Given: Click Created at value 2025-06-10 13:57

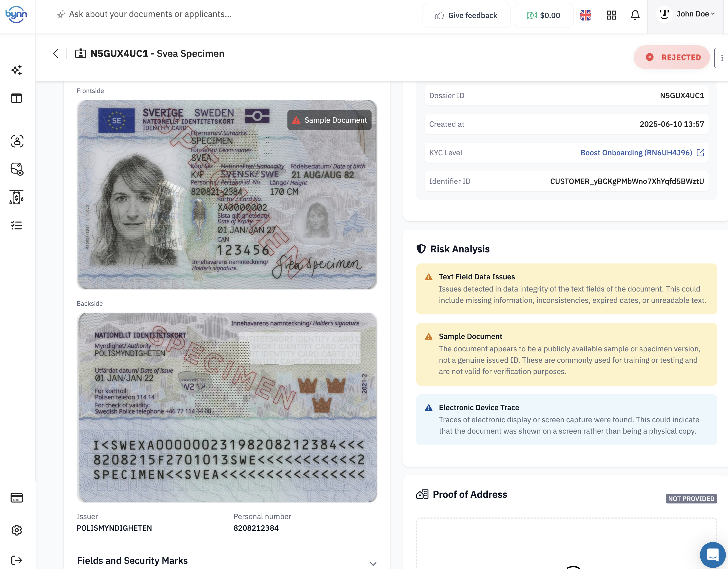Looking at the screenshot, I should tap(672, 124).
